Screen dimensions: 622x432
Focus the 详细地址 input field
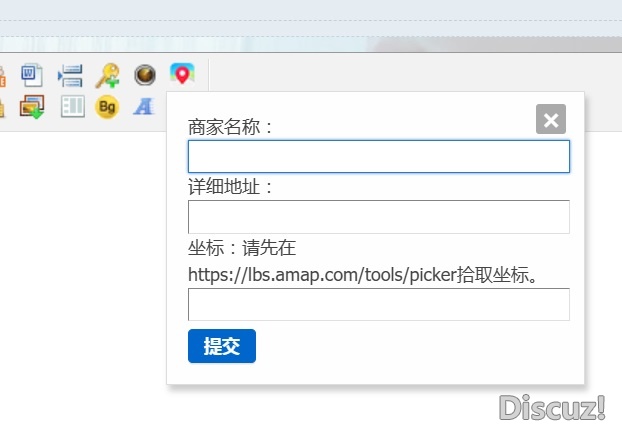coord(378,217)
